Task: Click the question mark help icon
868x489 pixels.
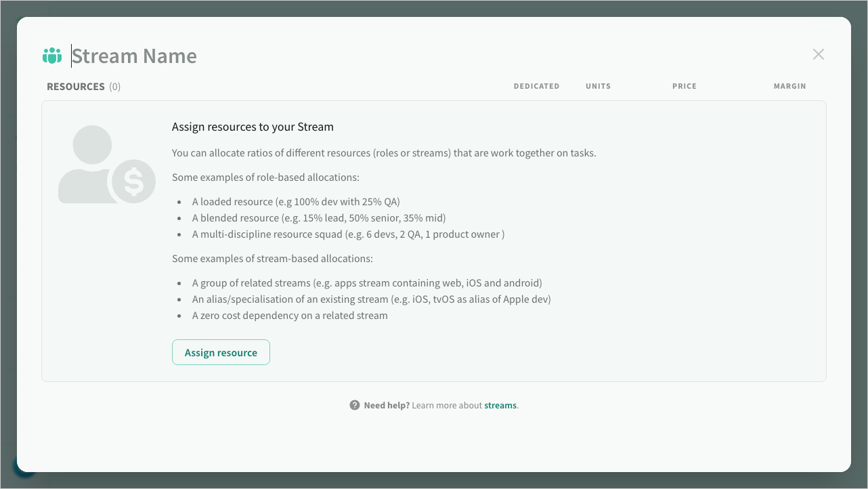Action: pos(355,405)
